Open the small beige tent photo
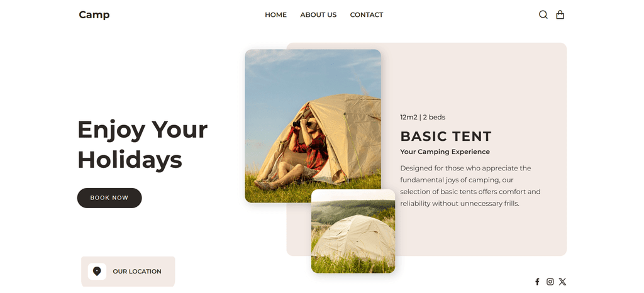Screen dimensions: 644x293 tap(353, 231)
